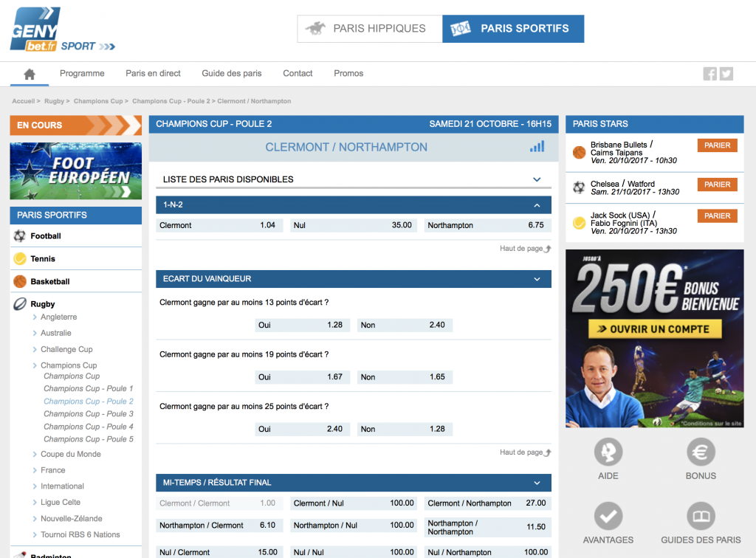Toggle Ecart du vainqueur section chevron
Screen dimensions: 756x558
(x=537, y=279)
